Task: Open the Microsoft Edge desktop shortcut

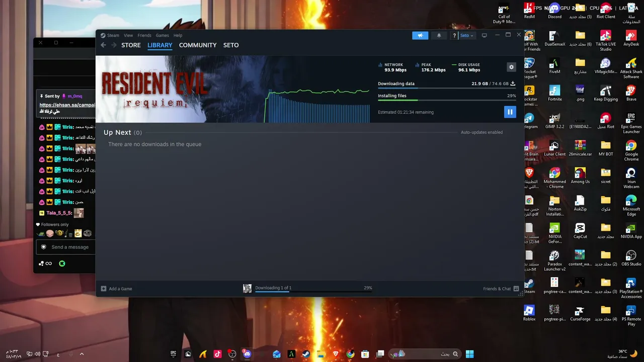Action: (631, 206)
